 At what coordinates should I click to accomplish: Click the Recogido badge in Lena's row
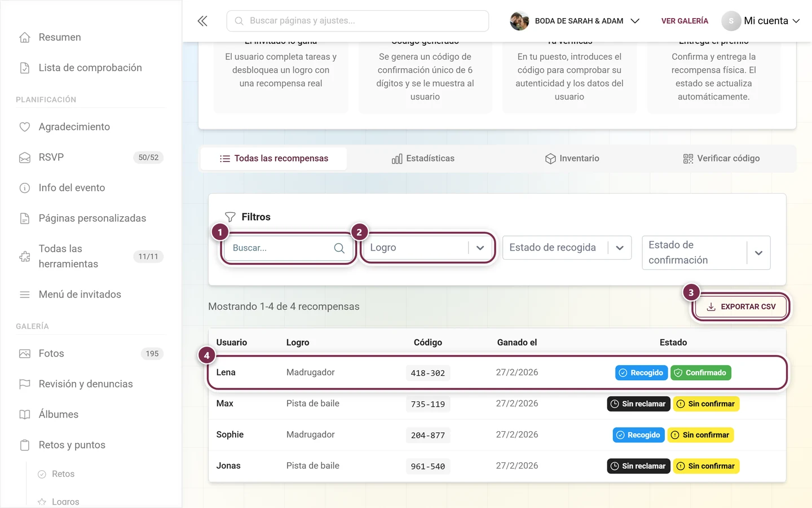[x=641, y=373]
